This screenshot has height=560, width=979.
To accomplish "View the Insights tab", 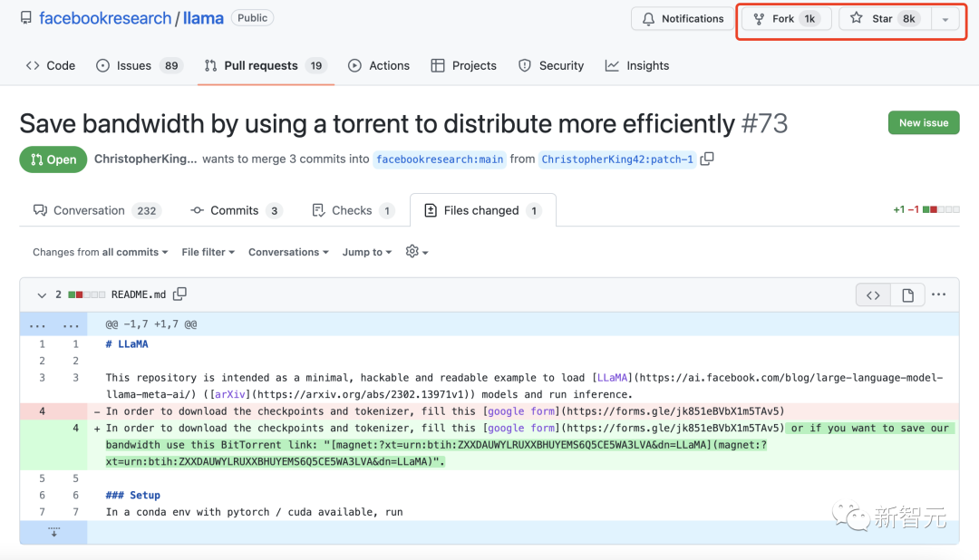I will (637, 65).
